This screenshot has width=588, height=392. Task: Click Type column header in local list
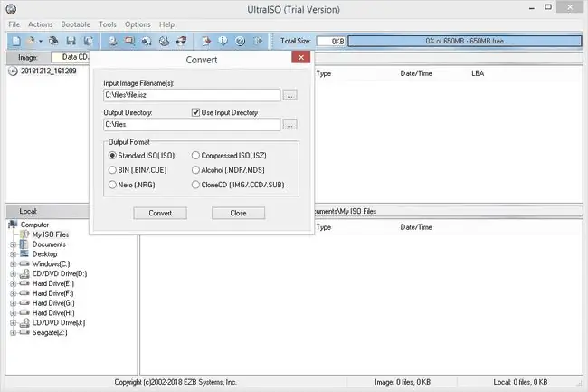click(323, 227)
